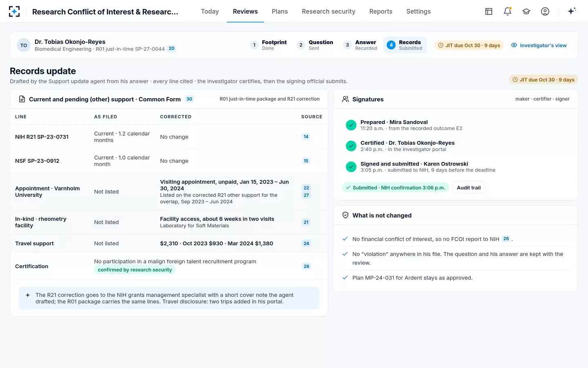The image size is (588, 368).
Task: Open source citation 24 for Travel support
Action: 306,243
